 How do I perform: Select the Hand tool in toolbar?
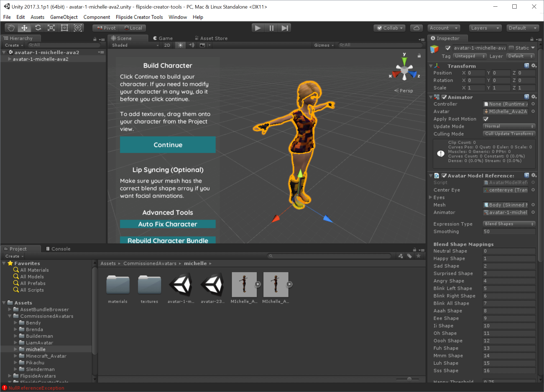[11, 28]
